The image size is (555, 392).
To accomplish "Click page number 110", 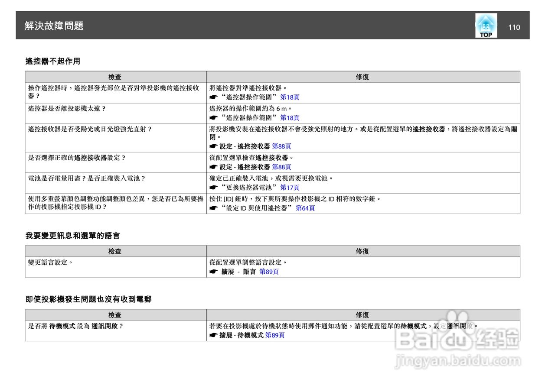I will [514, 27].
